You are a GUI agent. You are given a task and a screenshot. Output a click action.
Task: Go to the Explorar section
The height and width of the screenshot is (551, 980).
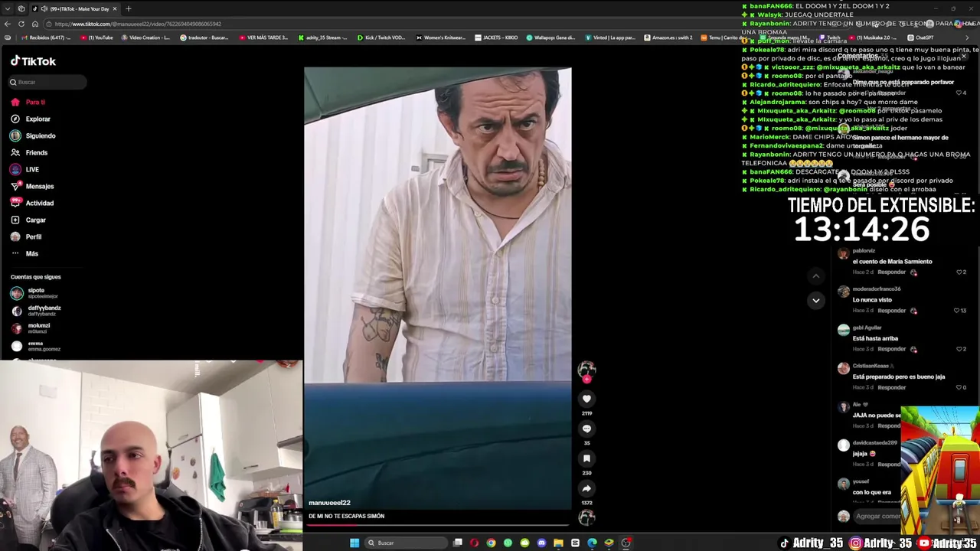point(31,119)
